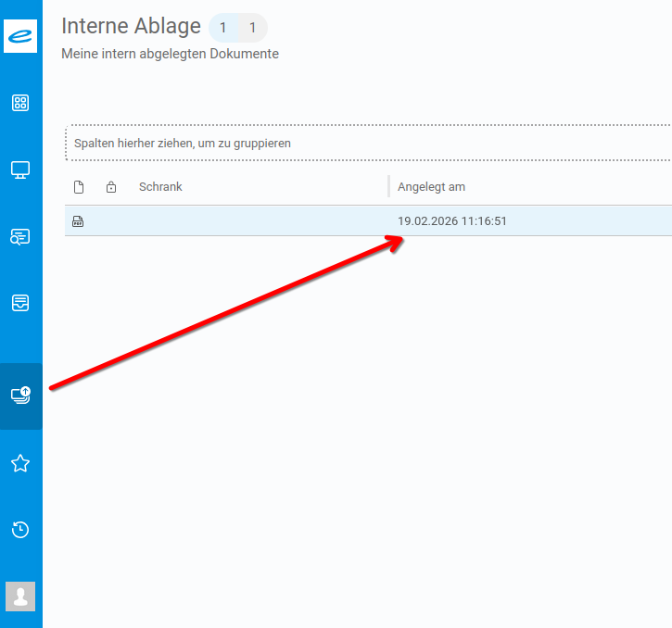This screenshot has width=672, height=628.
Task: Open the history clock icon in sidebar
Action: pyautogui.click(x=20, y=530)
